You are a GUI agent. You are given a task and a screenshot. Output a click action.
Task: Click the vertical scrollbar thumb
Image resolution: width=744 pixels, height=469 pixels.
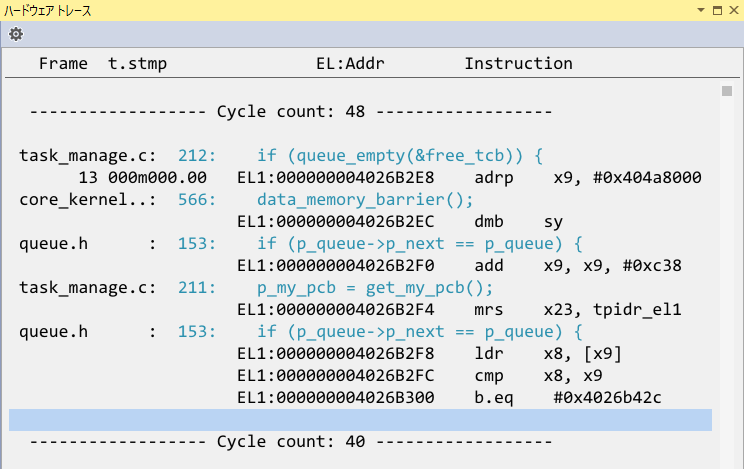coord(727,93)
